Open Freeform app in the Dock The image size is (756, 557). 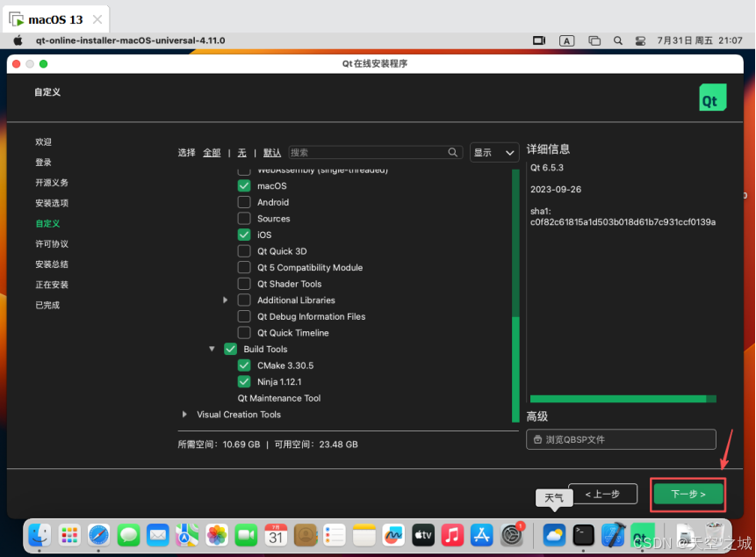pos(393,535)
